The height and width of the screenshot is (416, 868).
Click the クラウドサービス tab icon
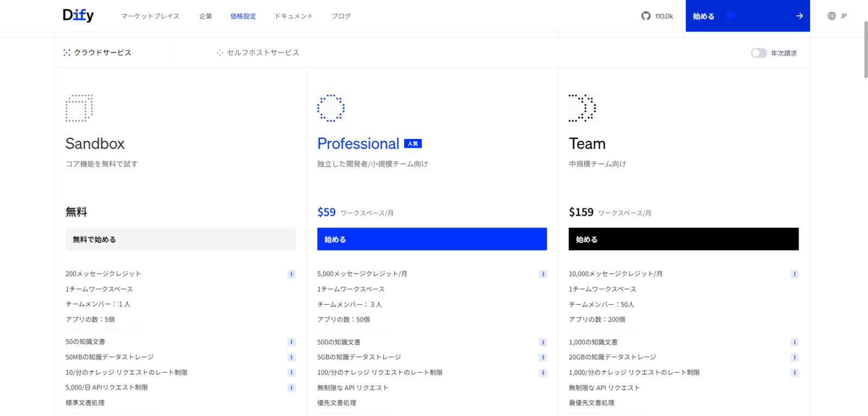pos(67,53)
